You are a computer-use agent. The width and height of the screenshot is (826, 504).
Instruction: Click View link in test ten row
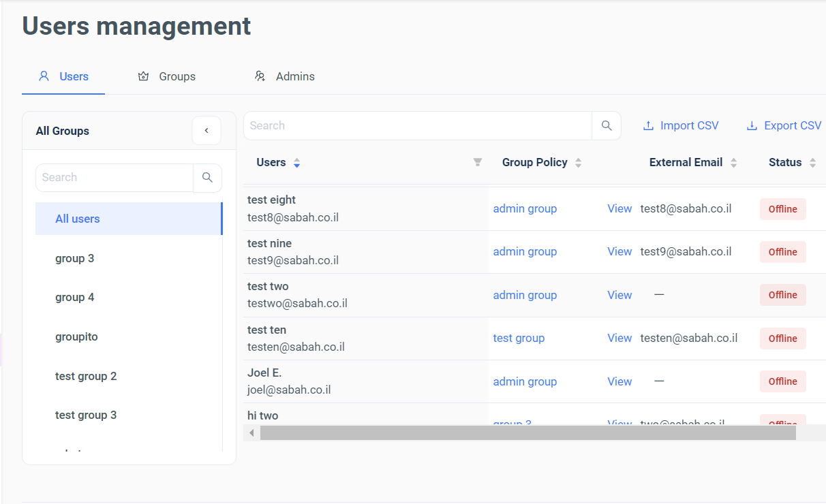pyautogui.click(x=619, y=338)
